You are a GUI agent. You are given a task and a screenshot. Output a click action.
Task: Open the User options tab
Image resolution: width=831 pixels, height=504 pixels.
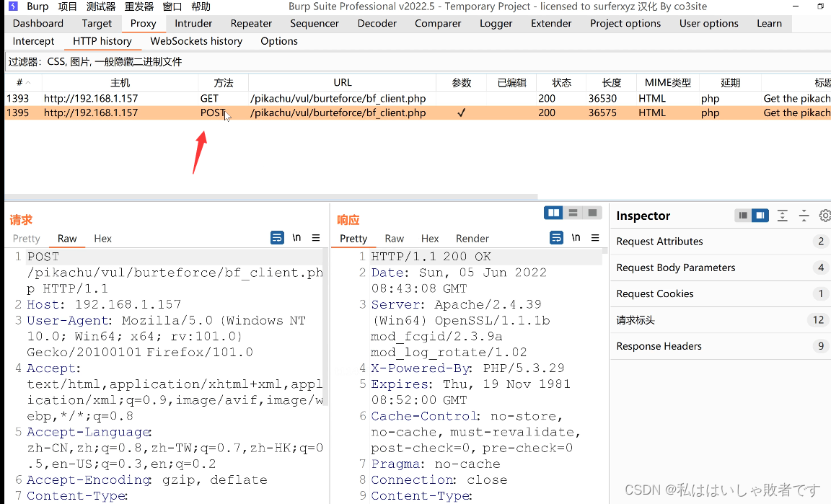(x=709, y=23)
